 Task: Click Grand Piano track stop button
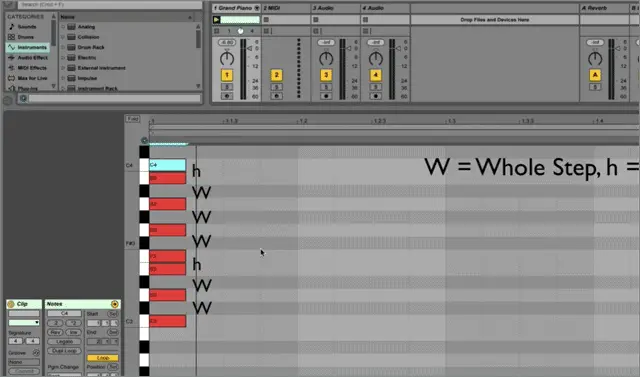click(x=217, y=31)
